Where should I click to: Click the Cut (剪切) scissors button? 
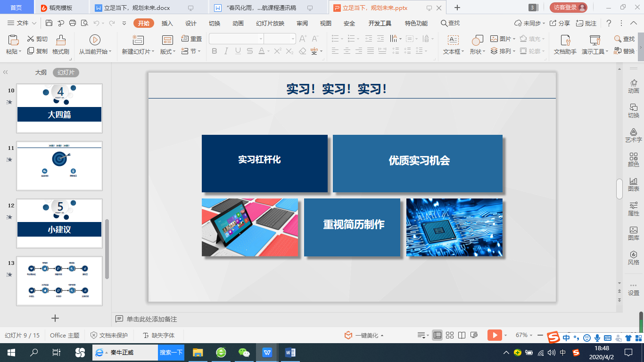tap(37, 39)
